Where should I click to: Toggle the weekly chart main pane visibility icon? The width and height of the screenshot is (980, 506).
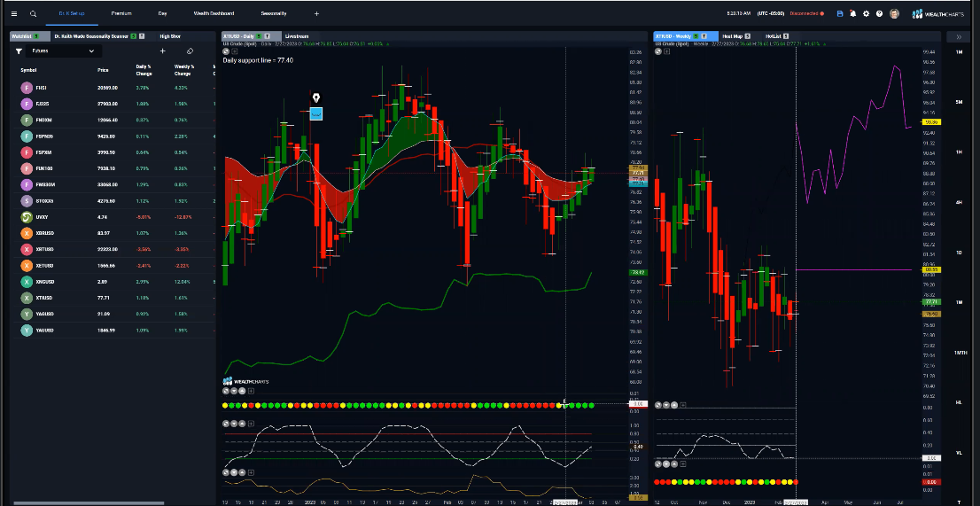pyautogui.click(x=657, y=52)
